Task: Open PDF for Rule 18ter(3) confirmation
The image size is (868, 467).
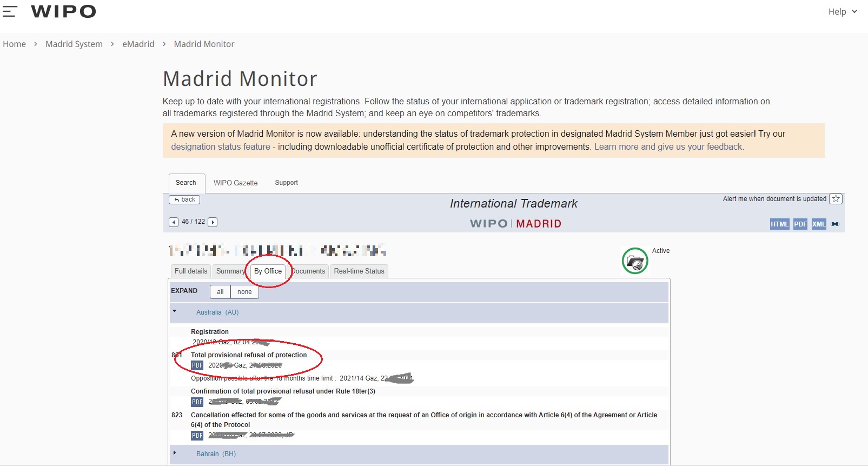Action: click(x=197, y=402)
